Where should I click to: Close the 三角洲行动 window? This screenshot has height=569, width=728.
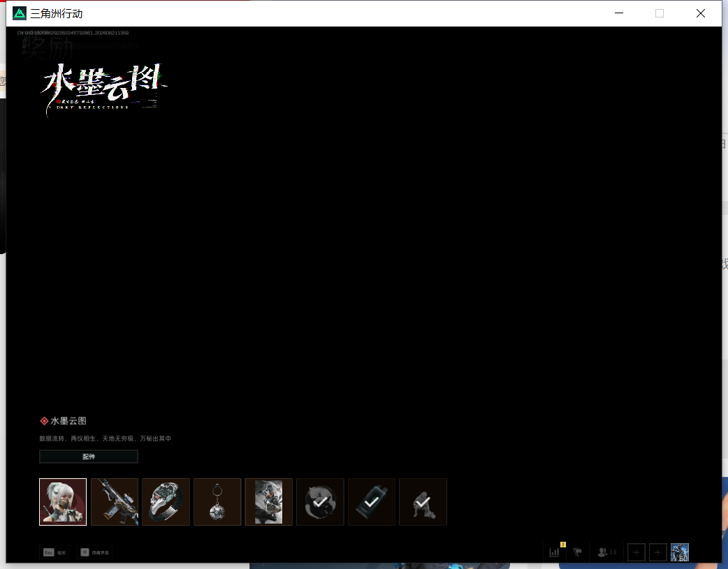[701, 13]
